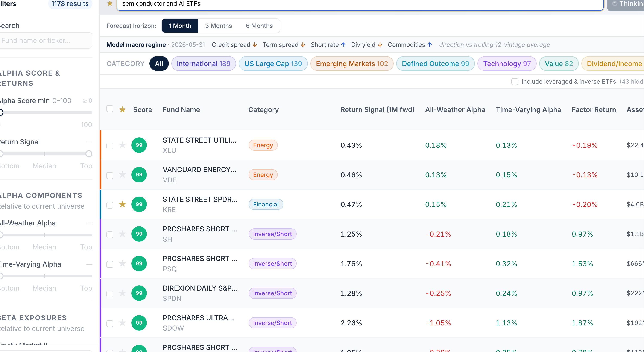Open STATE STREET UTILI... XLU fund
The height and width of the screenshot is (352, 644).
click(199, 145)
